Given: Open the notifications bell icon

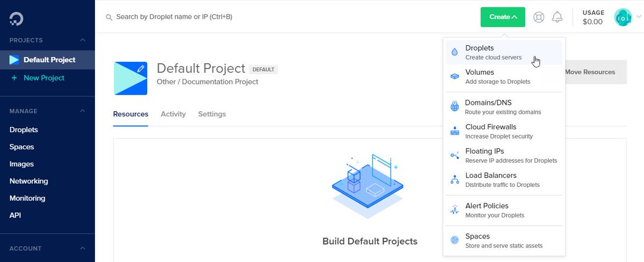Looking at the screenshot, I should tap(558, 17).
